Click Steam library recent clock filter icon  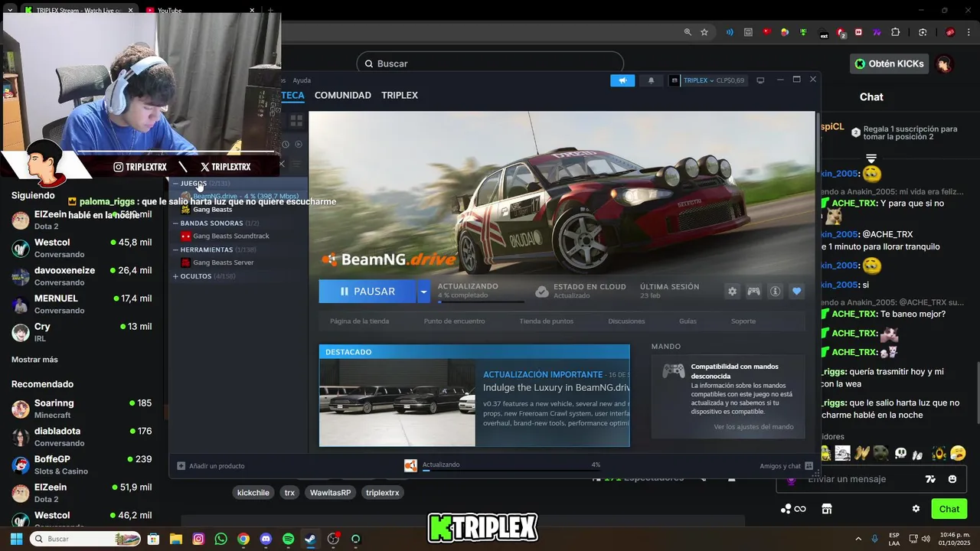pos(286,144)
